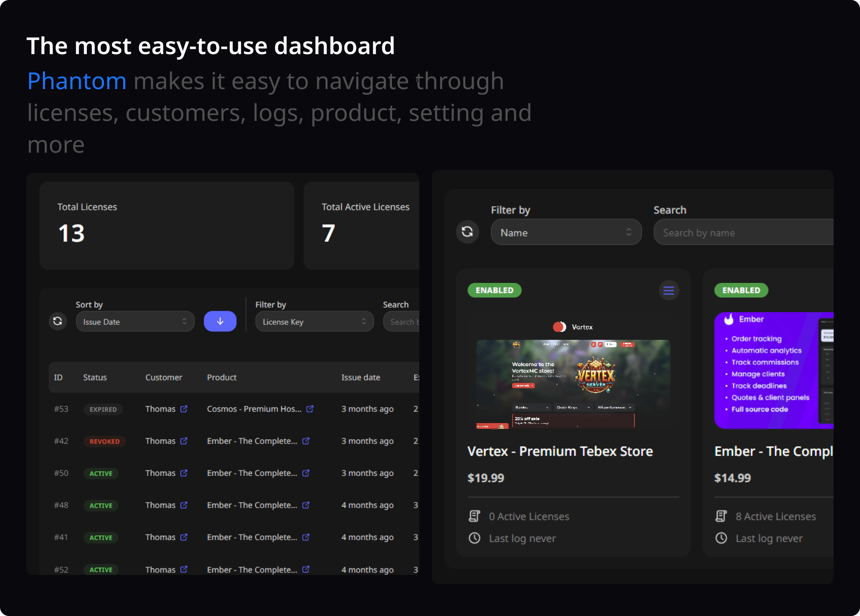The width and height of the screenshot is (860, 616).
Task: Open customer link icon in row #50
Action: (184, 473)
